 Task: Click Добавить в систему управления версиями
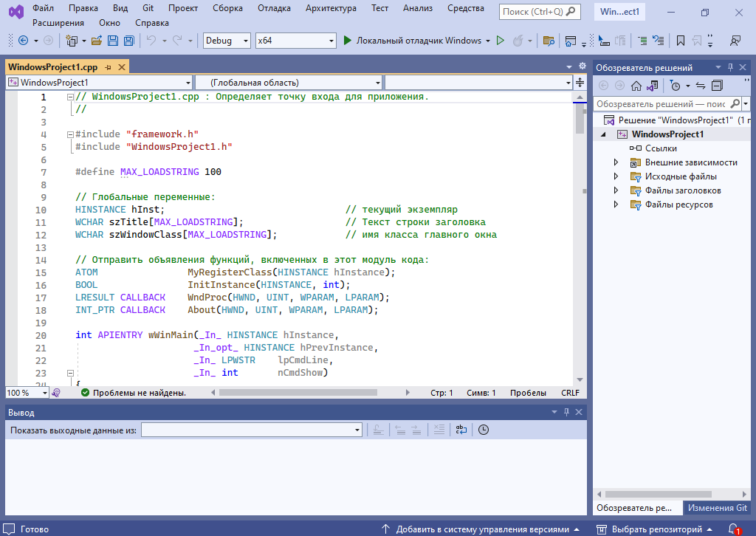point(482,529)
